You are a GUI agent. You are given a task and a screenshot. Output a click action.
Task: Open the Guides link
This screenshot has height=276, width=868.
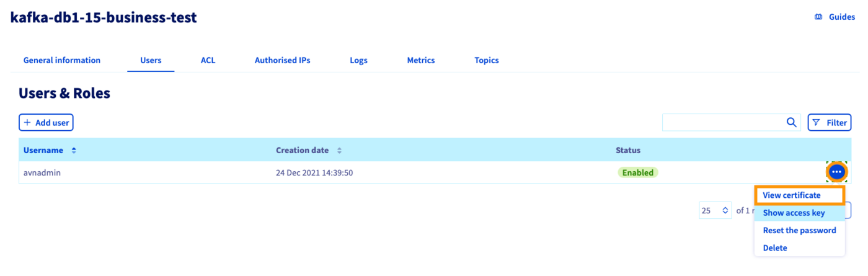(x=835, y=17)
